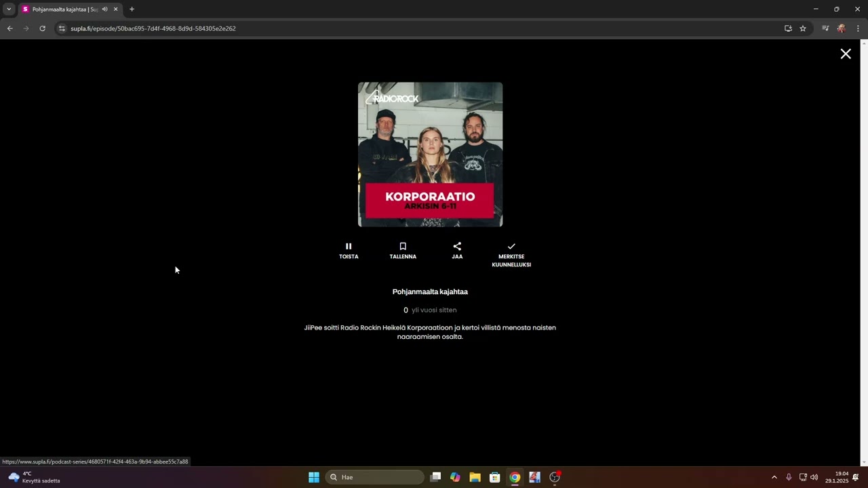Click the microphone tray icon
The height and width of the screenshot is (488, 868).
pos(788,477)
